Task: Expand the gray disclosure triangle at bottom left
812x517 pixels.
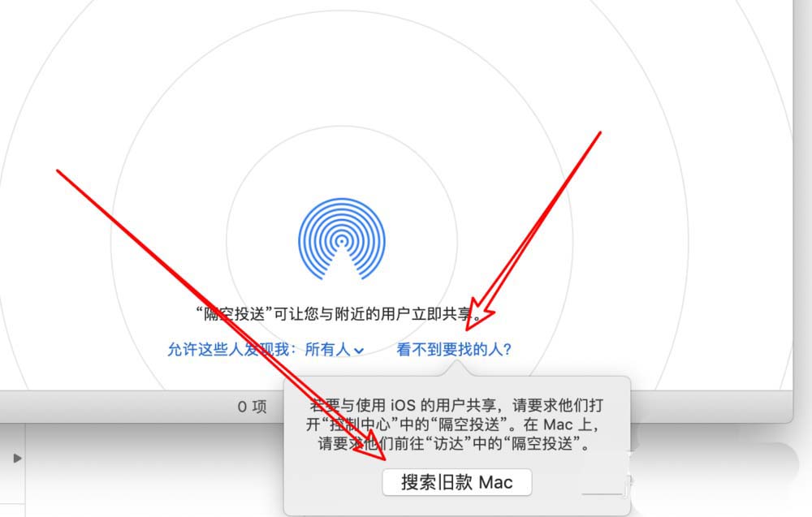Action: 17,458
